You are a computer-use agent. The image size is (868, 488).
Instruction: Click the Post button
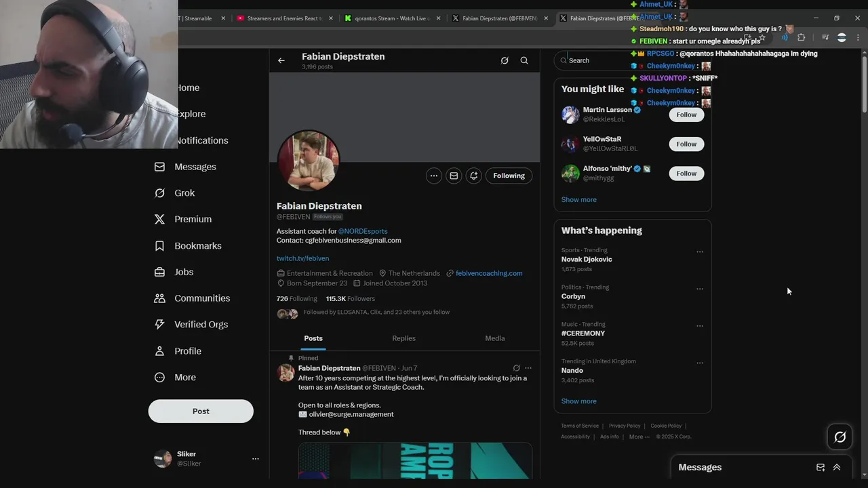tap(201, 411)
